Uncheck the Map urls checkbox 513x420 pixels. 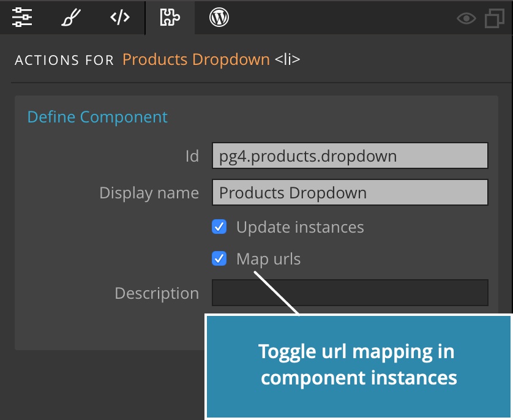pos(219,259)
